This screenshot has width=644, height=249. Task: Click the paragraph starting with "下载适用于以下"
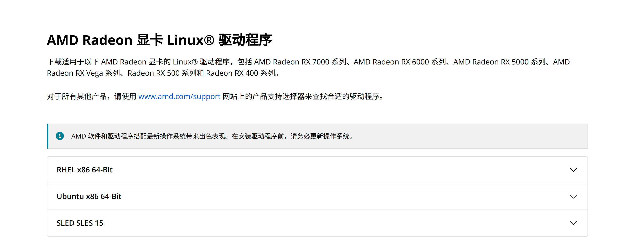tap(308, 67)
